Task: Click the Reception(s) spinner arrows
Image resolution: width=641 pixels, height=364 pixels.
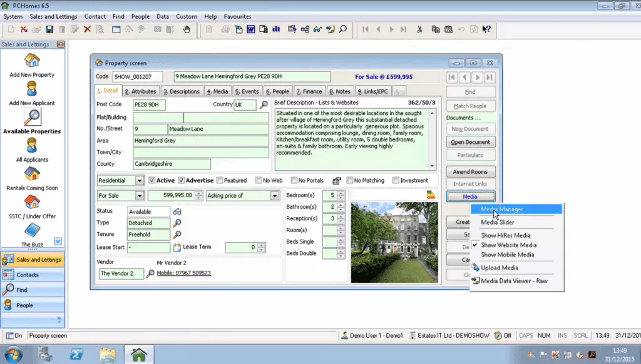Action: (341, 218)
